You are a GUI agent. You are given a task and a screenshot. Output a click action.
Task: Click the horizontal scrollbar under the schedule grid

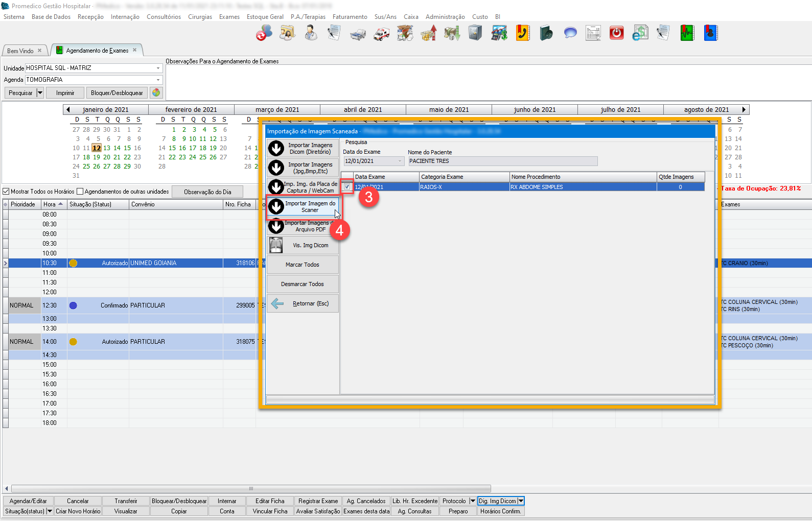tap(250, 488)
